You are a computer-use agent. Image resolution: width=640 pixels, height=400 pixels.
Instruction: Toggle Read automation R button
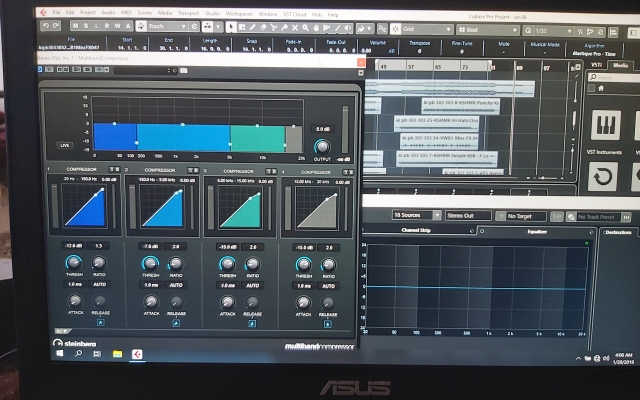107,26
